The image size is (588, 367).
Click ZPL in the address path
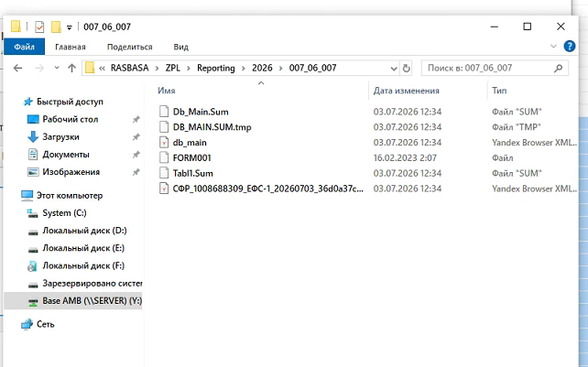[x=173, y=68]
